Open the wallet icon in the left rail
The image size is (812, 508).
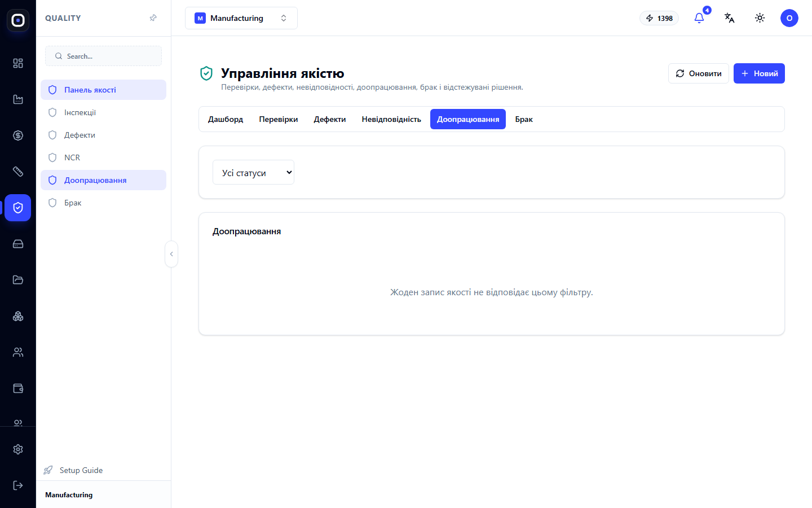click(18, 388)
